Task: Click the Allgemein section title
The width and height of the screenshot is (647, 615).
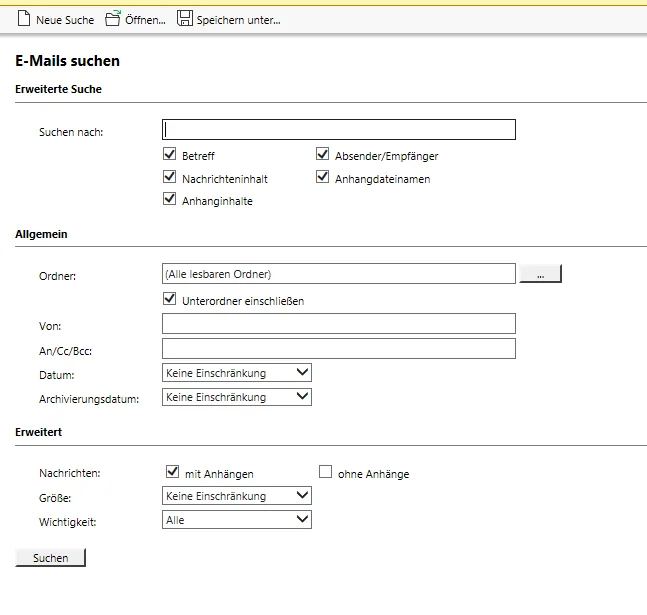Action: click(x=41, y=234)
